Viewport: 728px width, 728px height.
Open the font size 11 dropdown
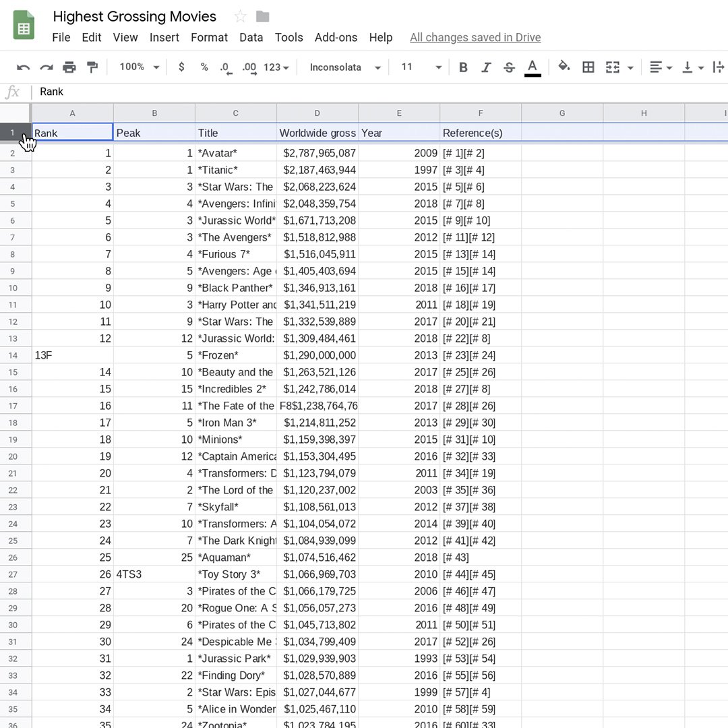coord(421,68)
